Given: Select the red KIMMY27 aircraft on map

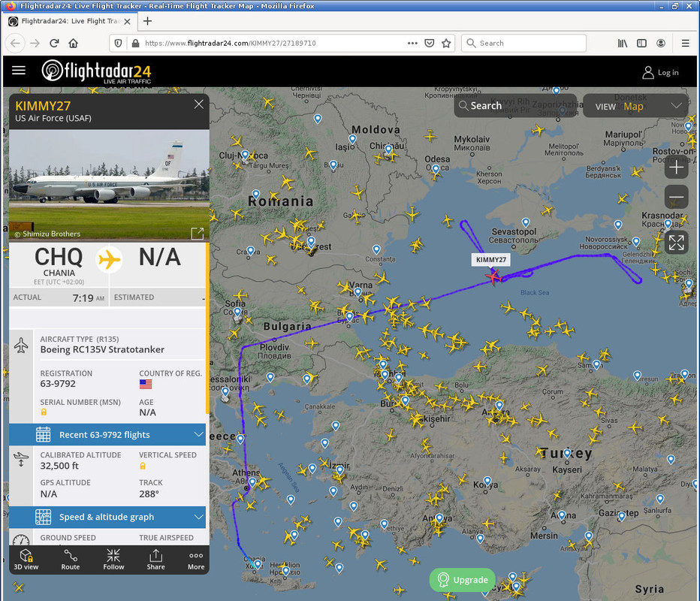Looking at the screenshot, I should 493,276.
